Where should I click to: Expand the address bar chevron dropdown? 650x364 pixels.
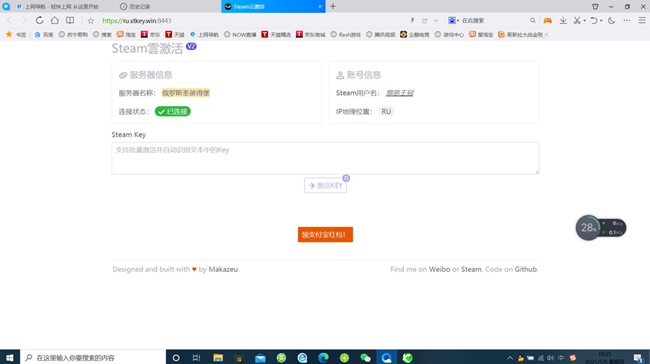click(436, 20)
